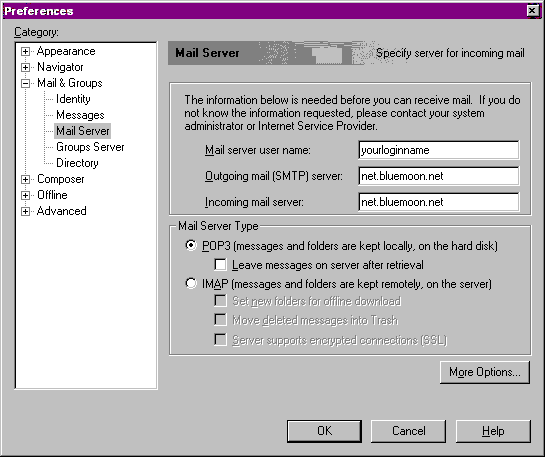The image size is (545, 457).
Task: Click the Mail server user name field
Action: click(439, 150)
